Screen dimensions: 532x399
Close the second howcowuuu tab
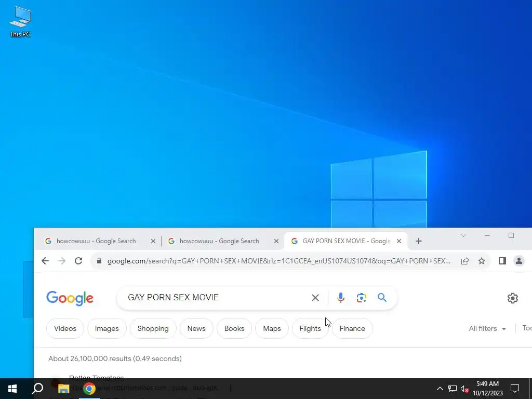[276, 241]
